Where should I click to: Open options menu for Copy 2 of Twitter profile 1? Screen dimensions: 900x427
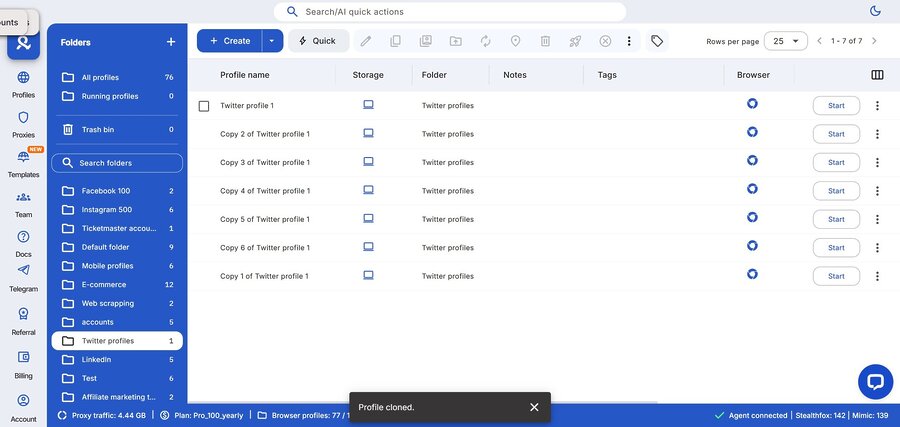(x=877, y=134)
